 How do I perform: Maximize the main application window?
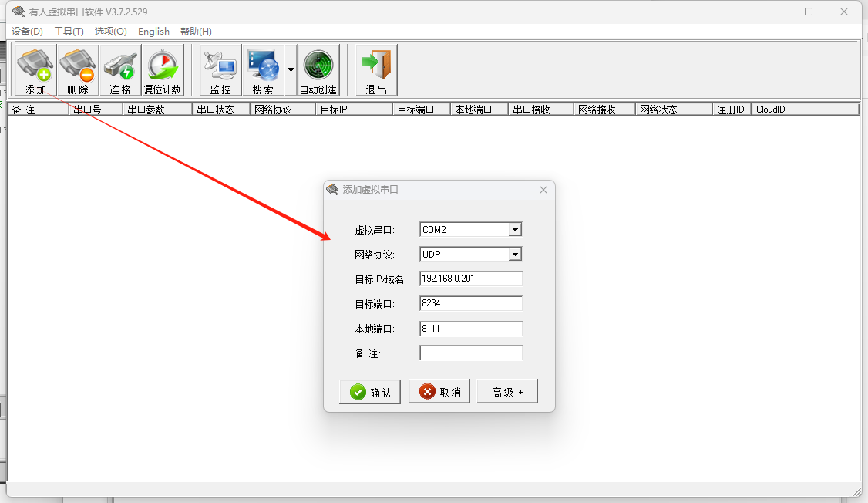pos(809,12)
